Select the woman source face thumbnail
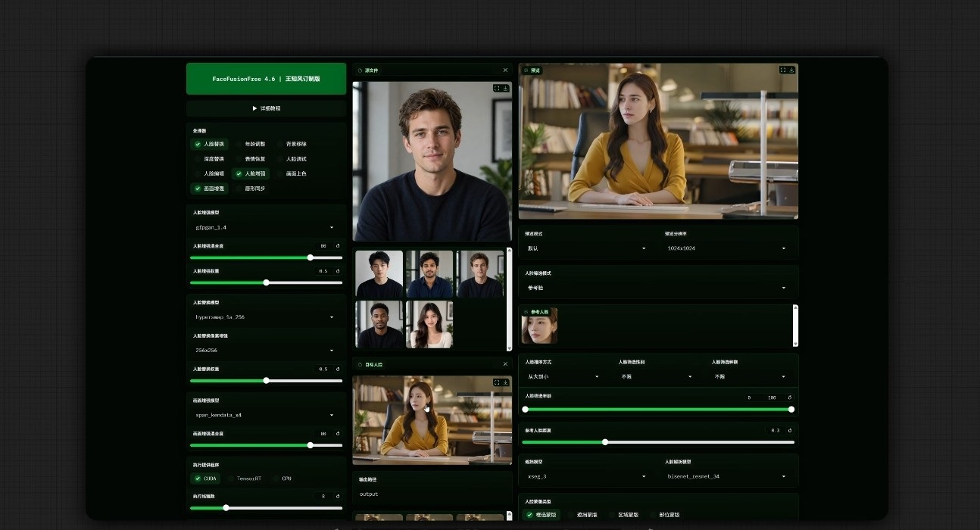 (429, 325)
